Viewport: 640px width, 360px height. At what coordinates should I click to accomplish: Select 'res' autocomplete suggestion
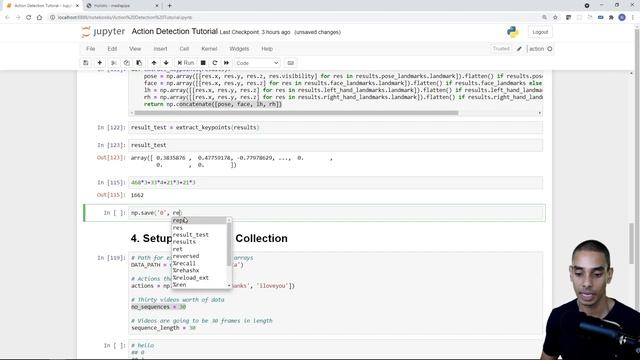tap(178, 228)
